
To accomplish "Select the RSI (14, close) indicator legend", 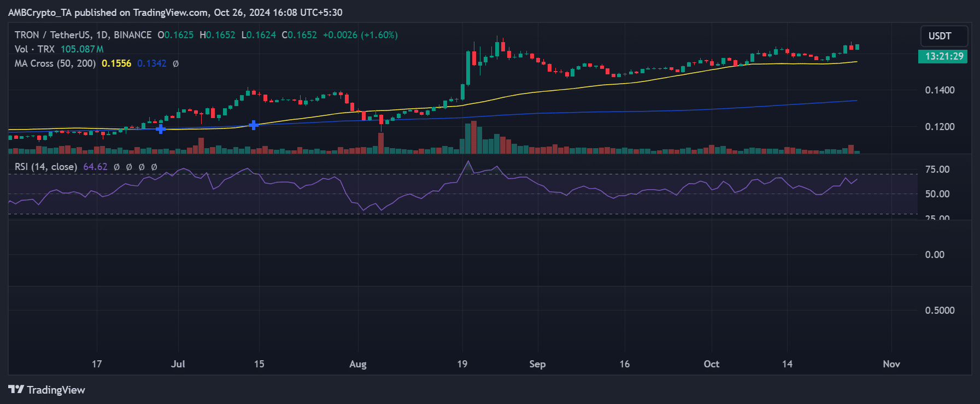I will coord(46,167).
